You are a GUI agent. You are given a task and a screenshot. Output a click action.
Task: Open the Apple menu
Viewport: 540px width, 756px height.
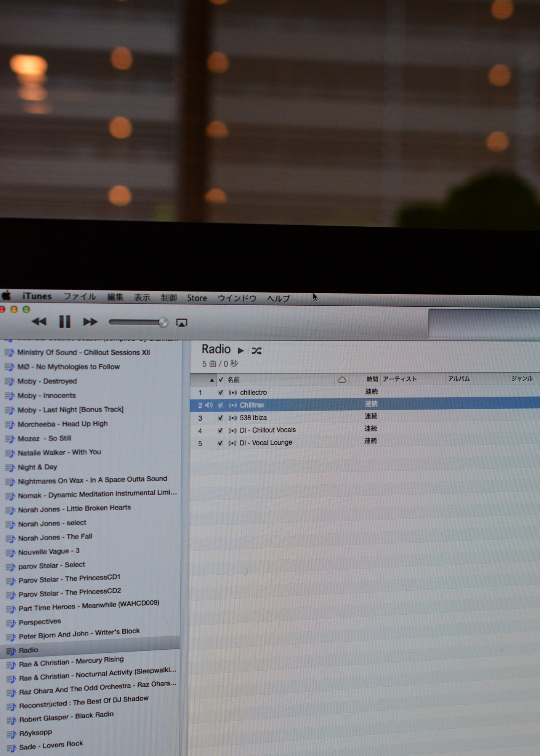pyautogui.click(x=6, y=296)
